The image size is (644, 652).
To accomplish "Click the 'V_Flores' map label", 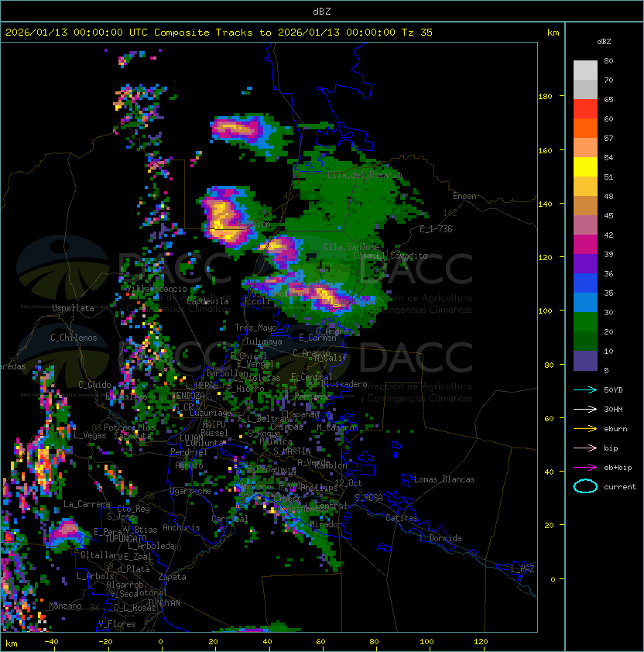I will [x=117, y=624].
